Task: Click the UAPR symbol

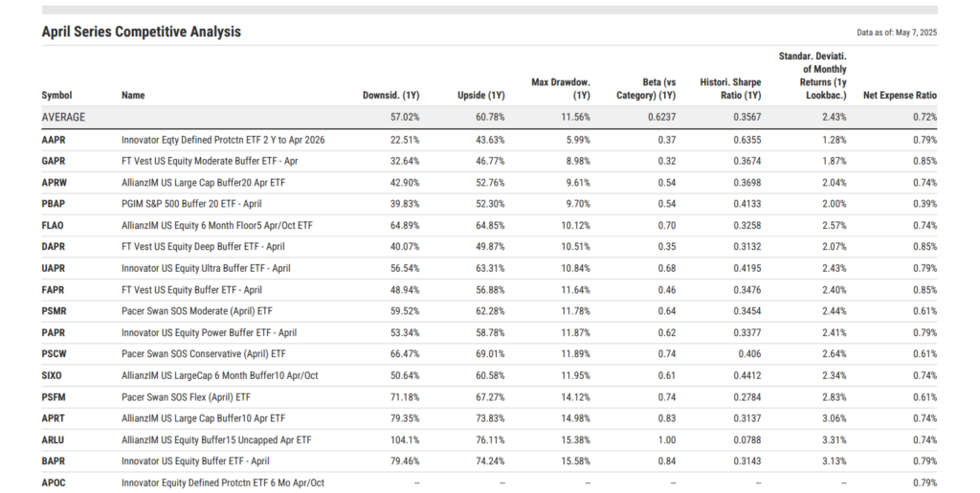Action: pos(54,269)
